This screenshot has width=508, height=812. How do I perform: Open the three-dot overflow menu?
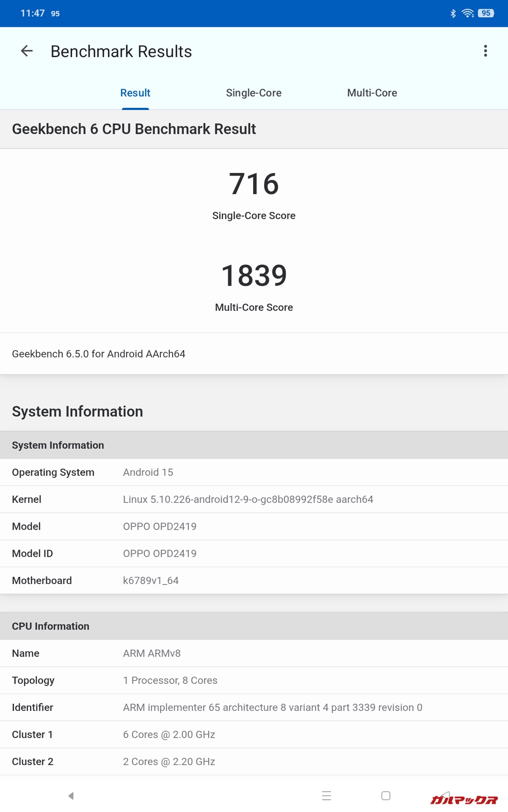[485, 51]
